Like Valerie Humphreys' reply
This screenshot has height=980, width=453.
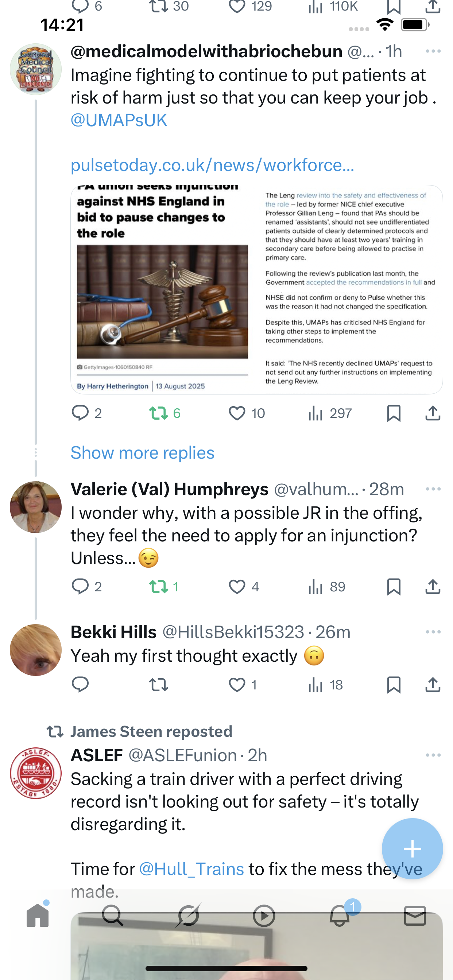(x=237, y=587)
